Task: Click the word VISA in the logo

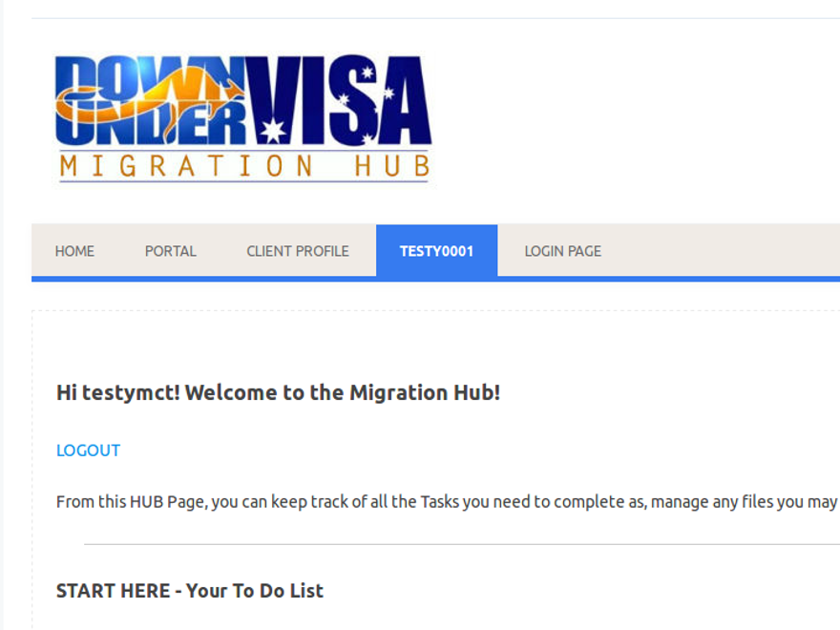Action: (x=339, y=100)
